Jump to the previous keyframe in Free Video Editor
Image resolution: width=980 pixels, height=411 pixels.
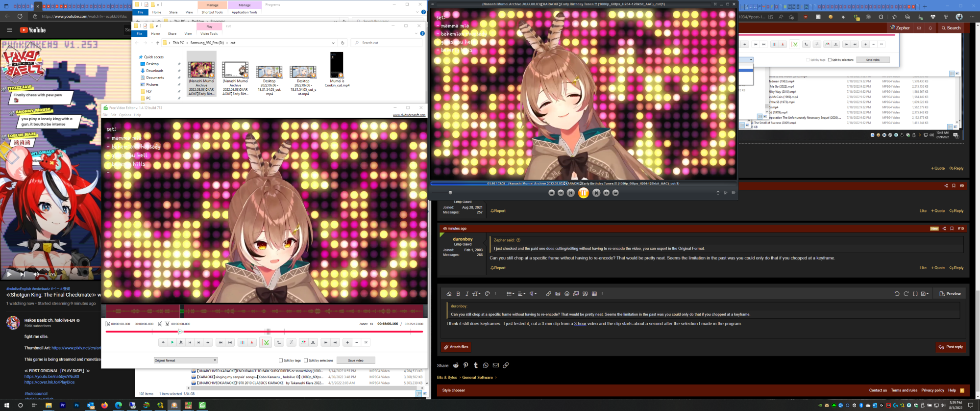(220, 342)
